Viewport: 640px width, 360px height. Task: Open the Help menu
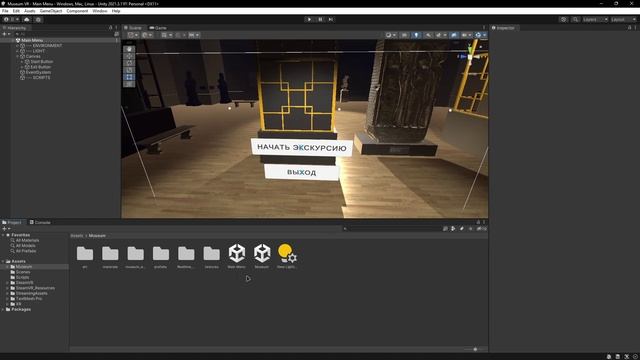pos(116,11)
